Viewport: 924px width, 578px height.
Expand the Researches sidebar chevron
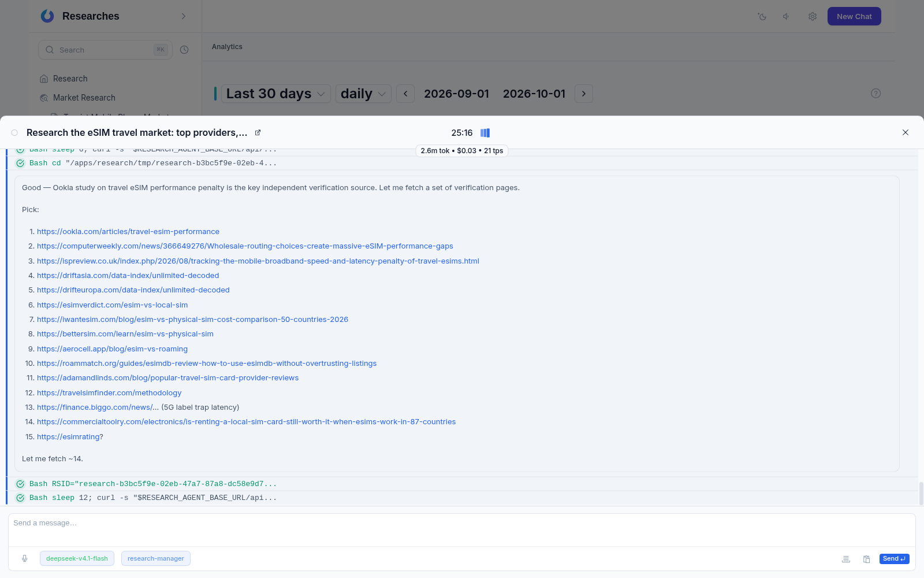click(x=184, y=16)
